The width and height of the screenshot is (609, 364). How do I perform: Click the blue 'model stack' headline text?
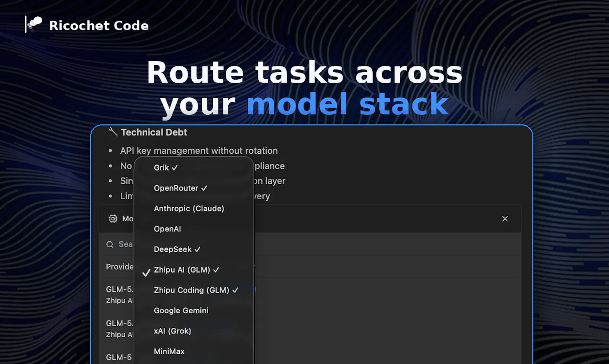point(348,103)
